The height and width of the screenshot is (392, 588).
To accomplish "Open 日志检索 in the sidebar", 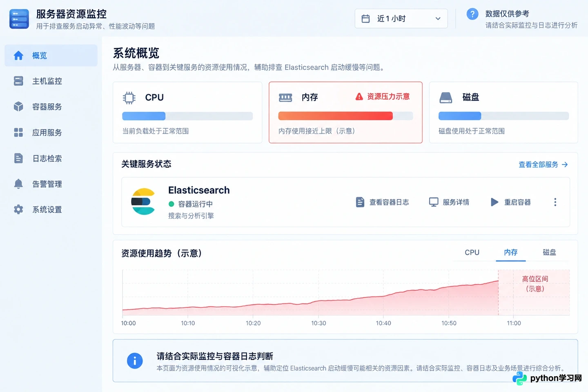I will [51, 158].
